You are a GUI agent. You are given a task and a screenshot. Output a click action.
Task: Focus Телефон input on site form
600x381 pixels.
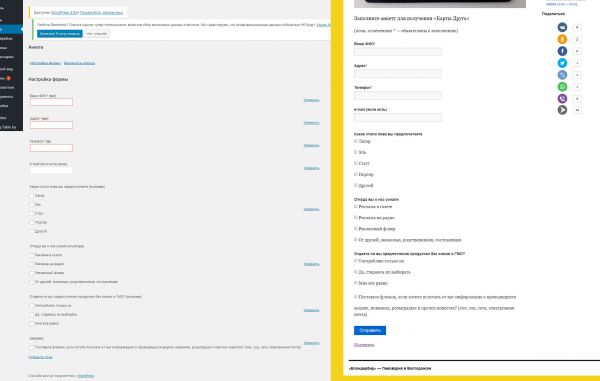click(x=398, y=96)
